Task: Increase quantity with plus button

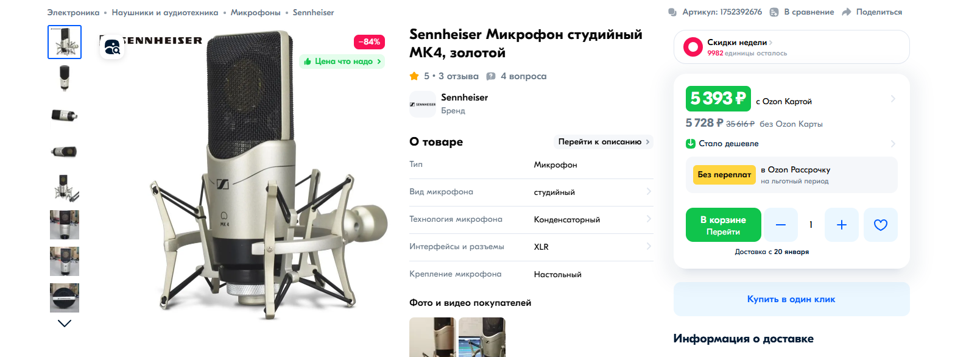Action: tap(841, 225)
